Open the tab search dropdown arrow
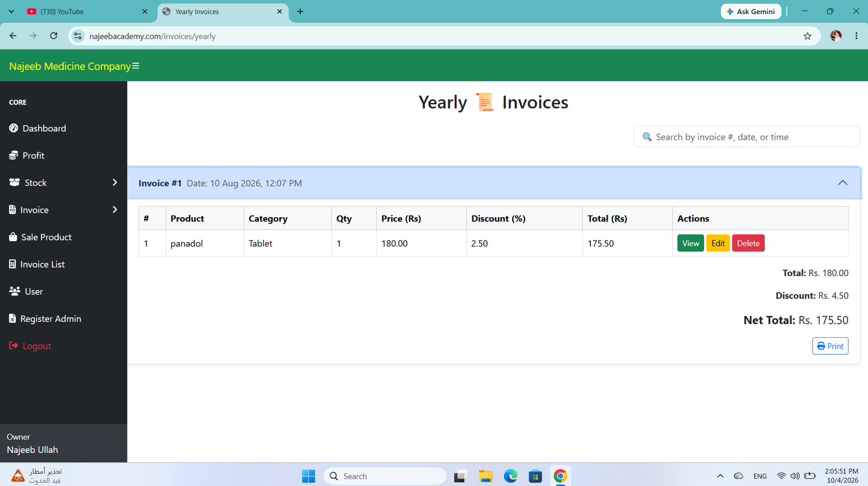The height and width of the screenshot is (486, 868). click(x=11, y=11)
